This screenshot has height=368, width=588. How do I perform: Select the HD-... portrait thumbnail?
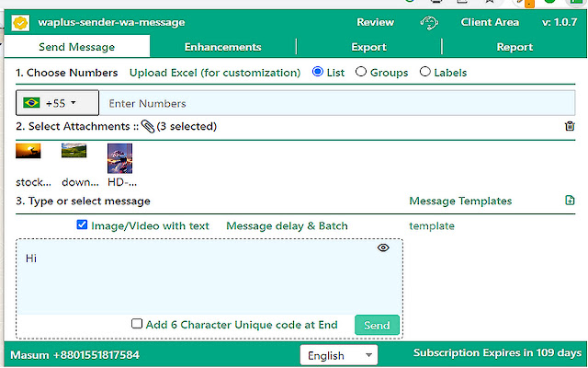point(119,158)
